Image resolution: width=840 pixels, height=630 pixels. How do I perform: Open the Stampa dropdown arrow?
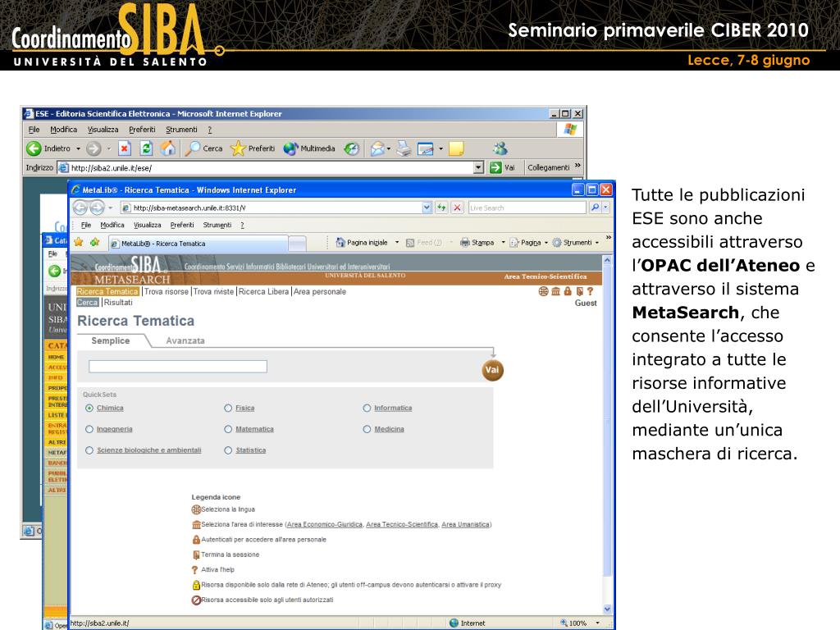pyautogui.click(x=503, y=243)
